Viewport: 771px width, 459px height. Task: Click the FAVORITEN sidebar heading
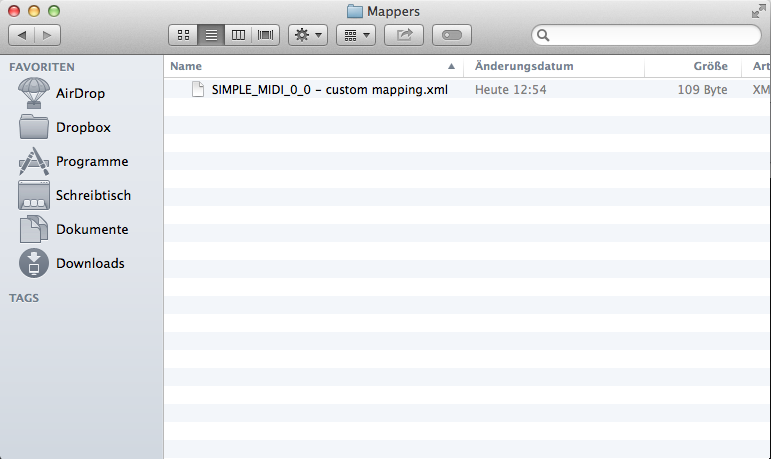(x=42, y=67)
